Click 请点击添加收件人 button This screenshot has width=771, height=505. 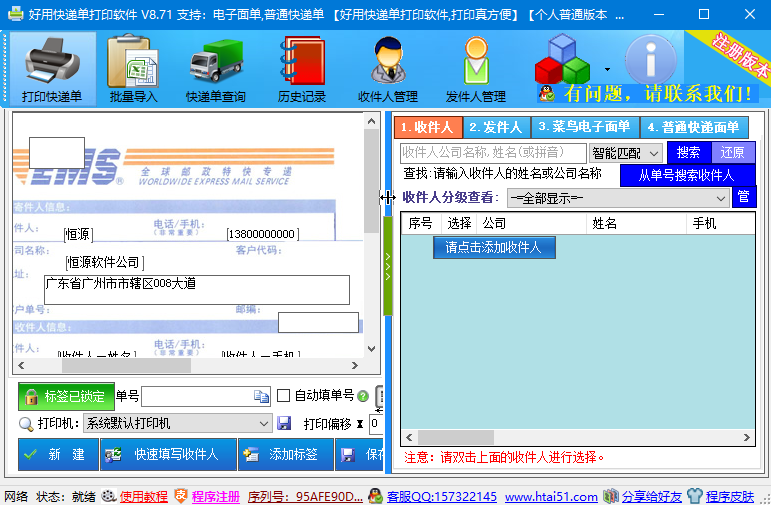pos(494,247)
